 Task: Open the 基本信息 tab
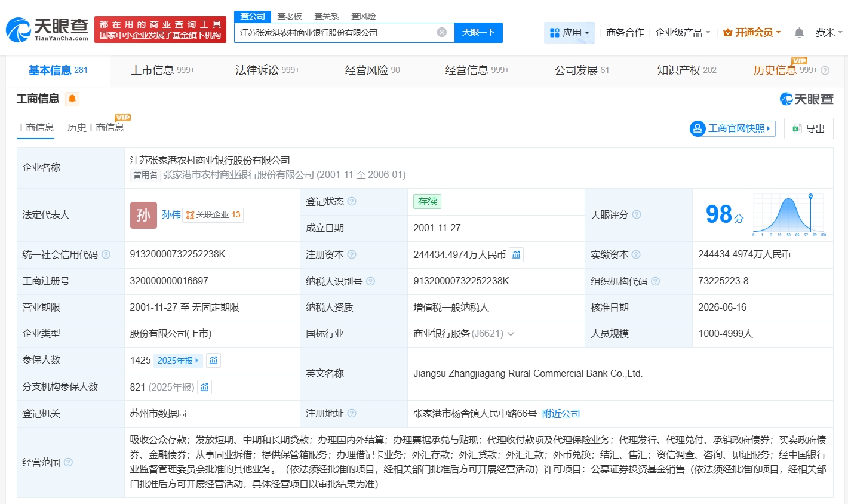58,70
